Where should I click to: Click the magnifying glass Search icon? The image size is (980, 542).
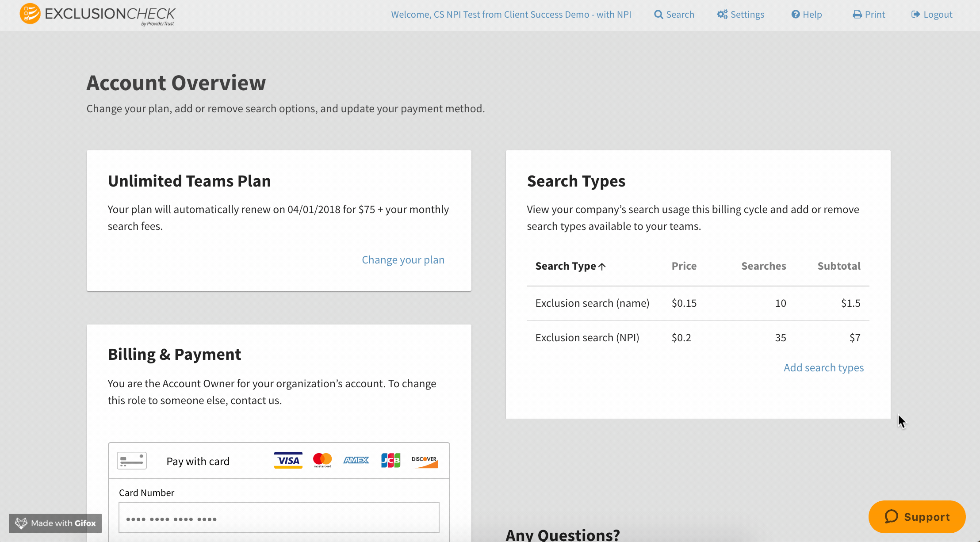tap(658, 15)
